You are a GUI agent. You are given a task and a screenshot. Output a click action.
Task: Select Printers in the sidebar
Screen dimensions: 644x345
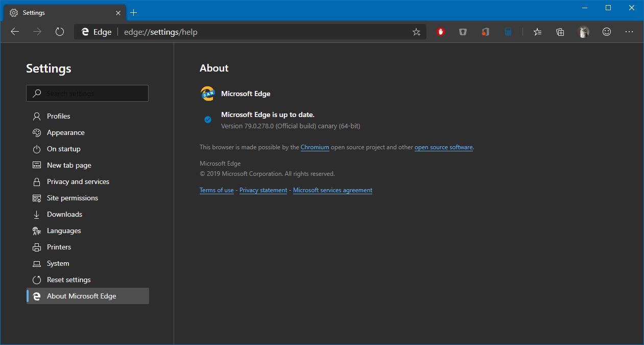click(x=88, y=247)
